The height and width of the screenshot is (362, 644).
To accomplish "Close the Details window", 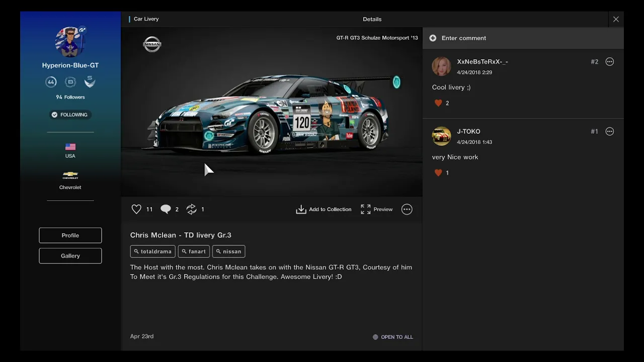I will click(616, 19).
